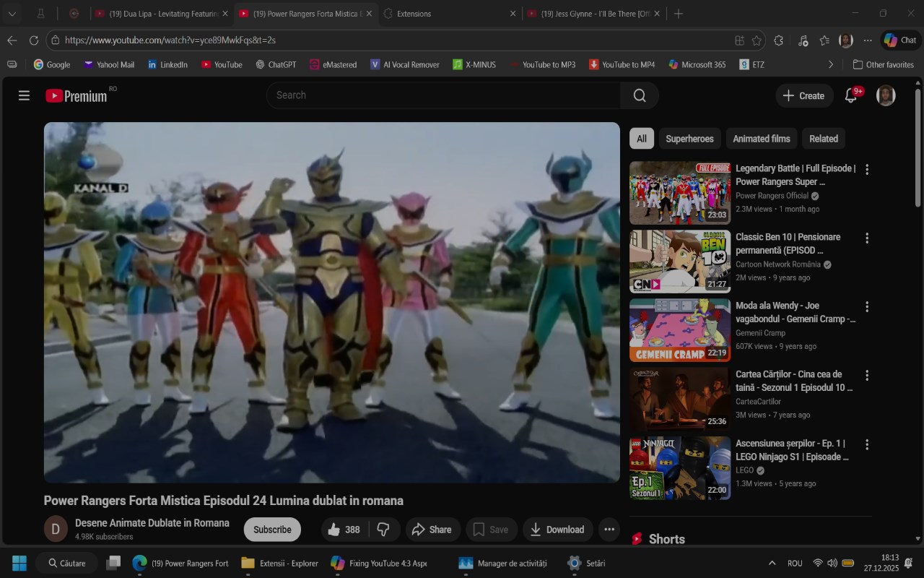Like the video with 388 likes
Screen dimensions: 924x578
(x=344, y=530)
